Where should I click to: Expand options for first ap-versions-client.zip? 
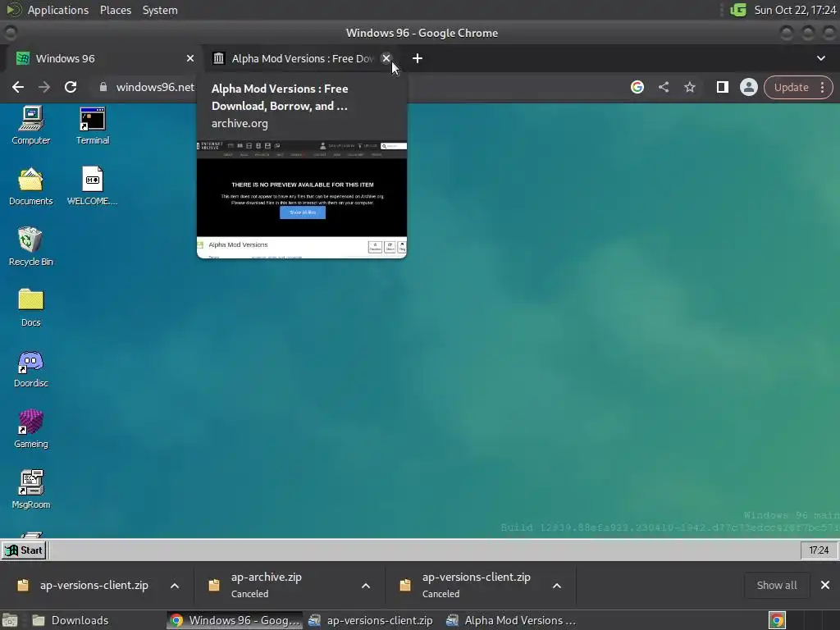(175, 586)
